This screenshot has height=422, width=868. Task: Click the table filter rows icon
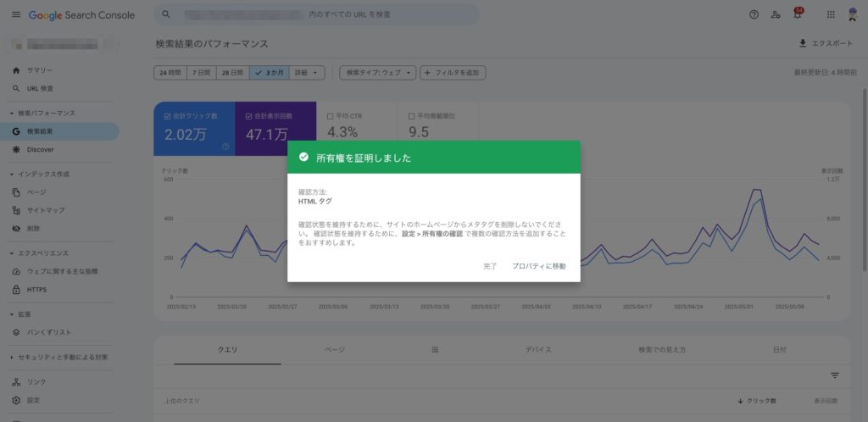click(x=834, y=375)
